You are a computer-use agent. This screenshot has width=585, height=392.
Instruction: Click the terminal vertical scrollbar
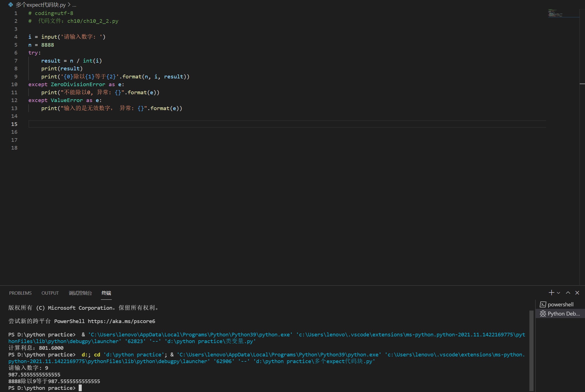pos(531,350)
